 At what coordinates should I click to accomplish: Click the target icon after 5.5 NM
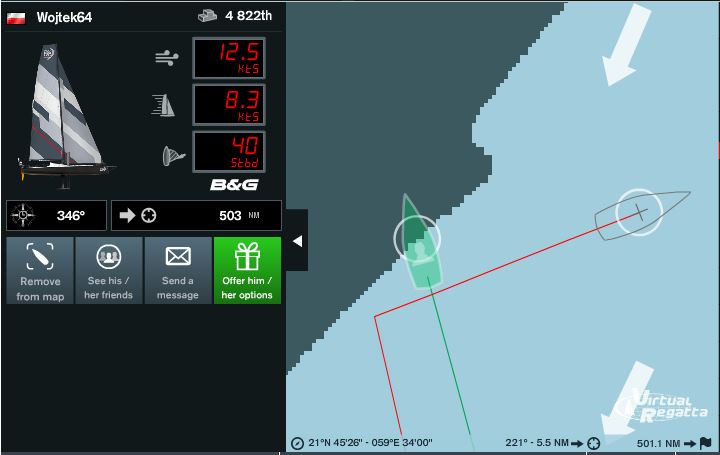pos(594,444)
